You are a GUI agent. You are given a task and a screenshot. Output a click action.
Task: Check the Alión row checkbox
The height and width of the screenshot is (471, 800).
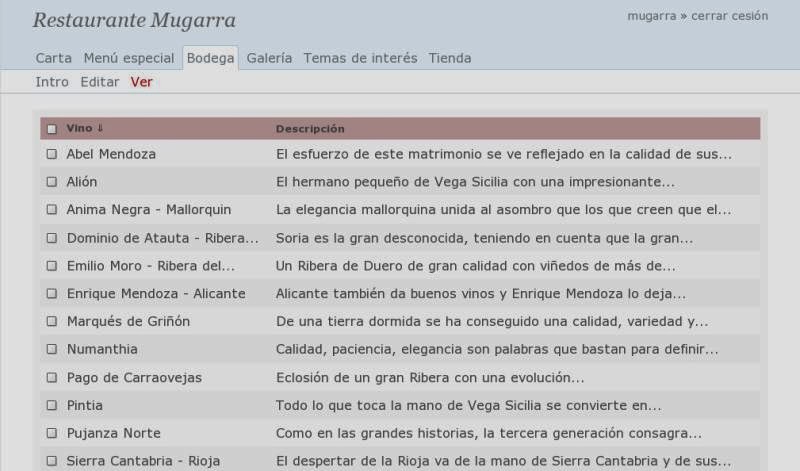(x=52, y=182)
